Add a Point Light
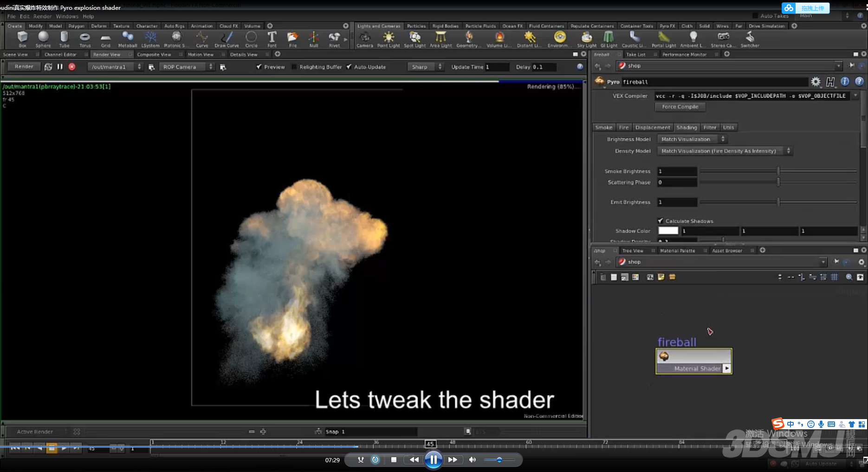The height and width of the screenshot is (472, 868). click(389, 39)
